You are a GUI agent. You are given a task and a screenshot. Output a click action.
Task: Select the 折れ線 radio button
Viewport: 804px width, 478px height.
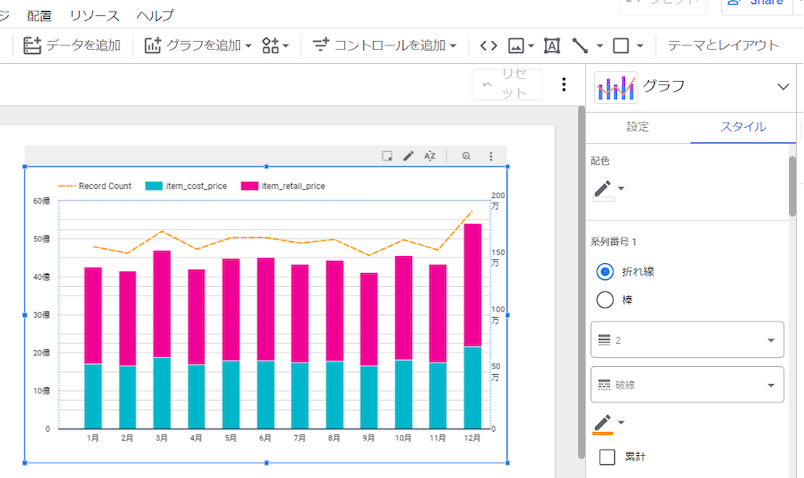point(605,272)
